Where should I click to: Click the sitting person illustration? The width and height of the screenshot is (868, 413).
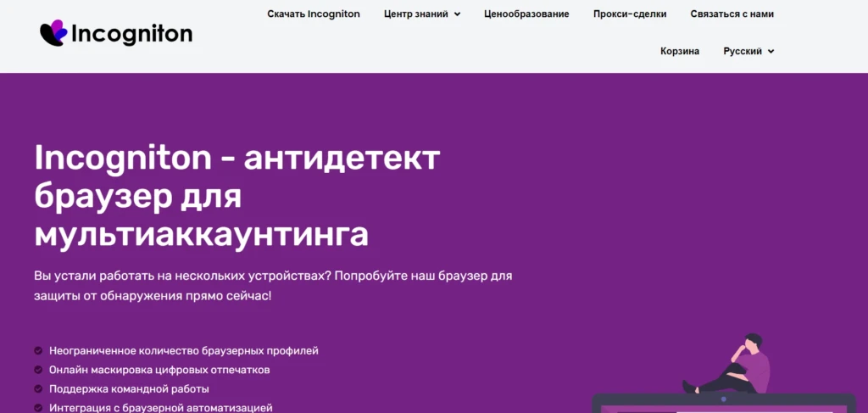(726, 363)
